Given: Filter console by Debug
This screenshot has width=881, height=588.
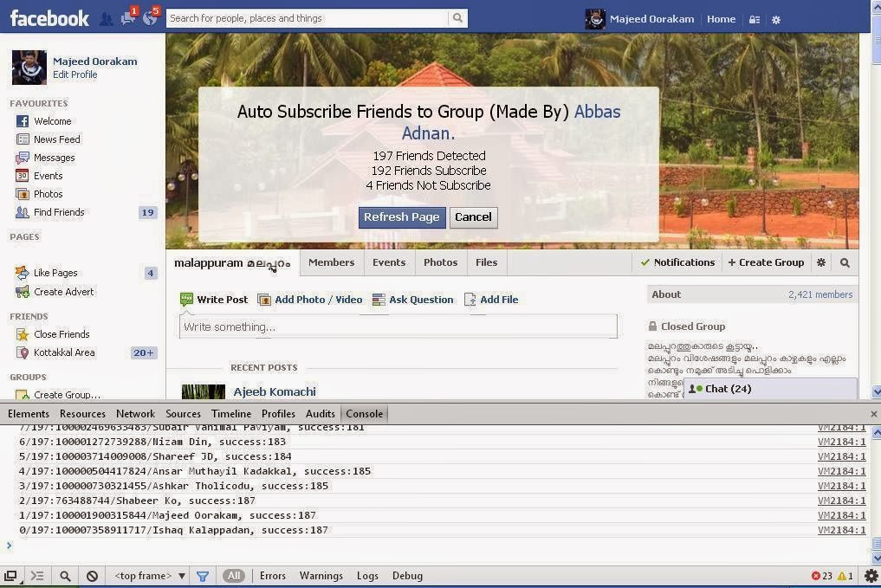Looking at the screenshot, I should click(407, 576).
